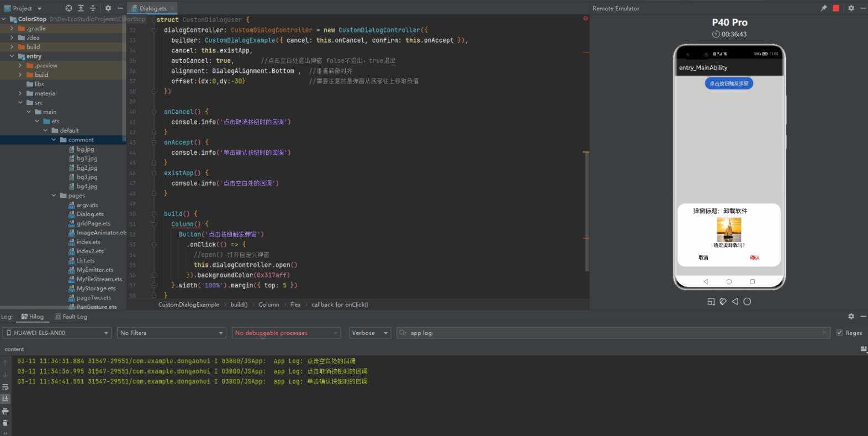Open the No Filters dropdown
The height and width of the screenshot is (436, 868).
[x=172, y=333]
